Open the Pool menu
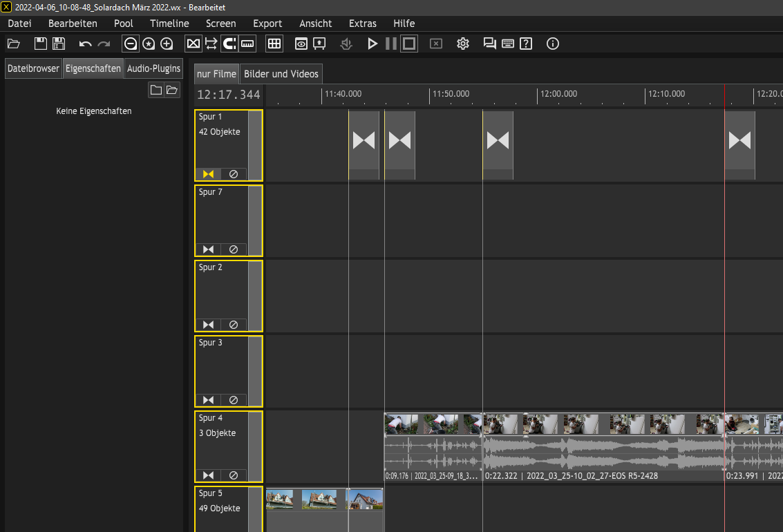The image size is (783, 532). click(123, 23)
